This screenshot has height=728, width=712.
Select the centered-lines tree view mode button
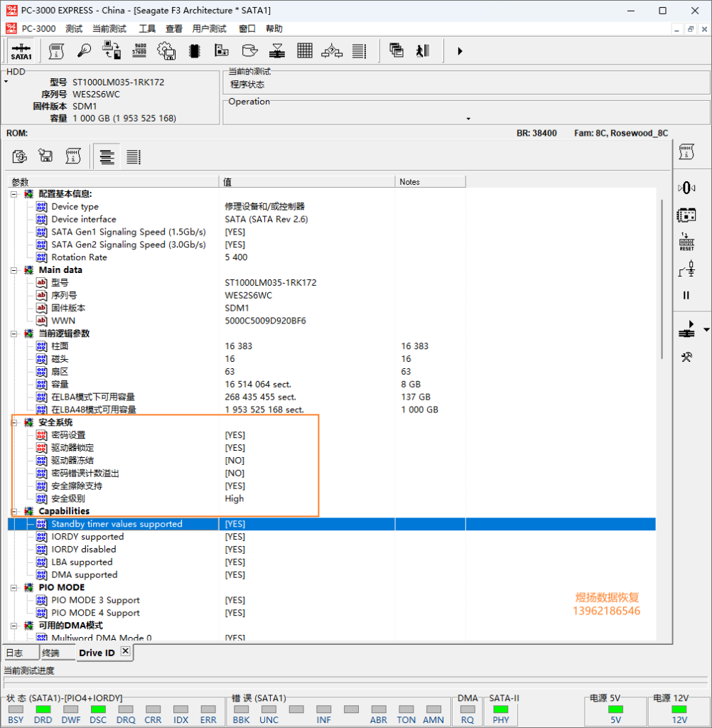107,156
